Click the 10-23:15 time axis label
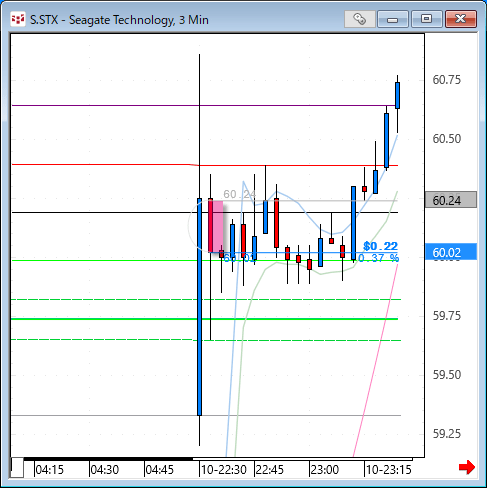The height and width of the screenshot is (488, 487). (x=389, y=470)
